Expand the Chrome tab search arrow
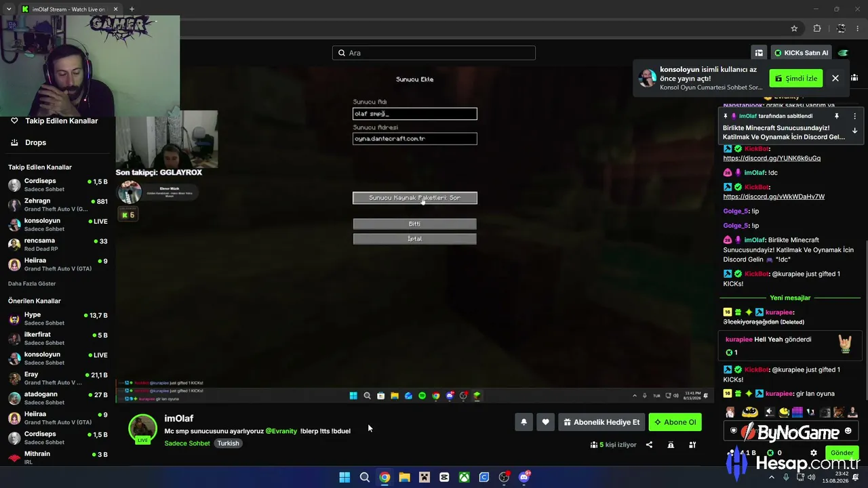The width and height of the screenshot is (868, 488). (9, 9)
